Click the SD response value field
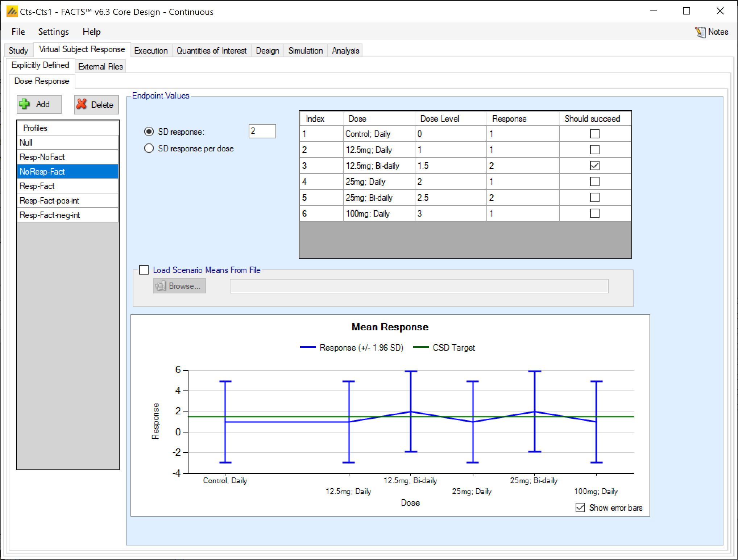Image resolution: width=738 pixels, height=560 pixels. 262,131
